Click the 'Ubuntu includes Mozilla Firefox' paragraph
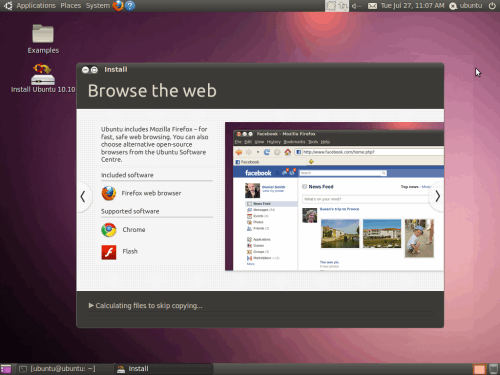This screenshot has width=500, height=375. pyautogui.click(x=155, y=144)
